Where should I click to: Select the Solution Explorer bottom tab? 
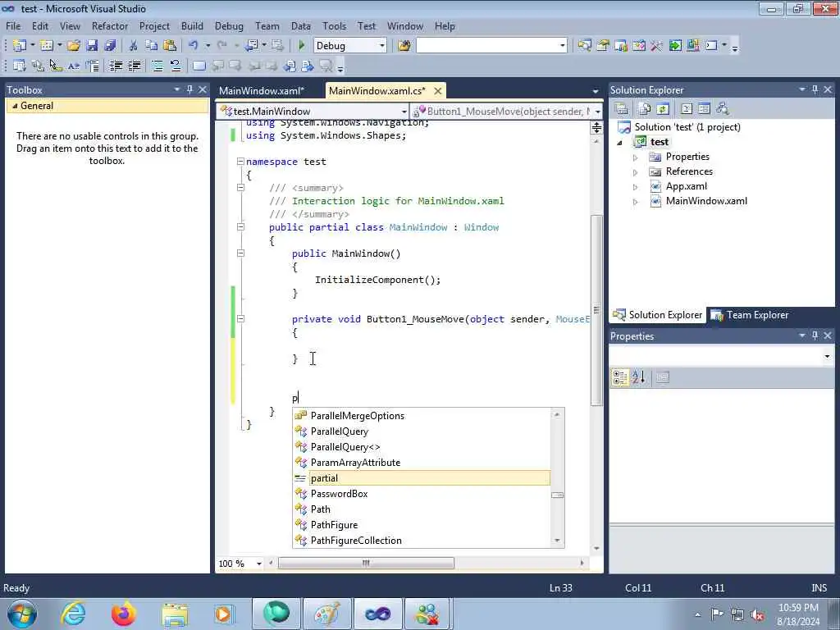point(658,315)
